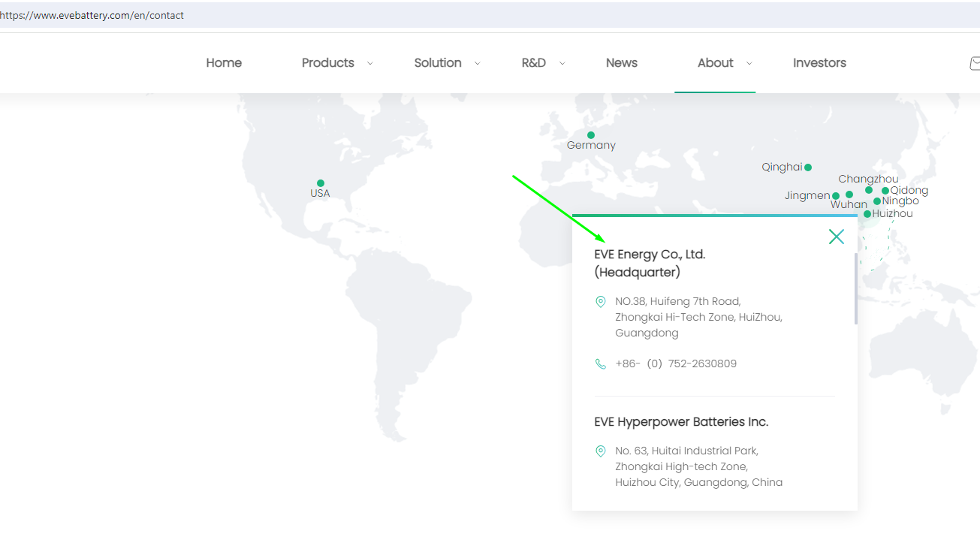Viewport: 980px width, 549px height.
Task: Expand the Solution menu chevron
Action: click(477, 64)
